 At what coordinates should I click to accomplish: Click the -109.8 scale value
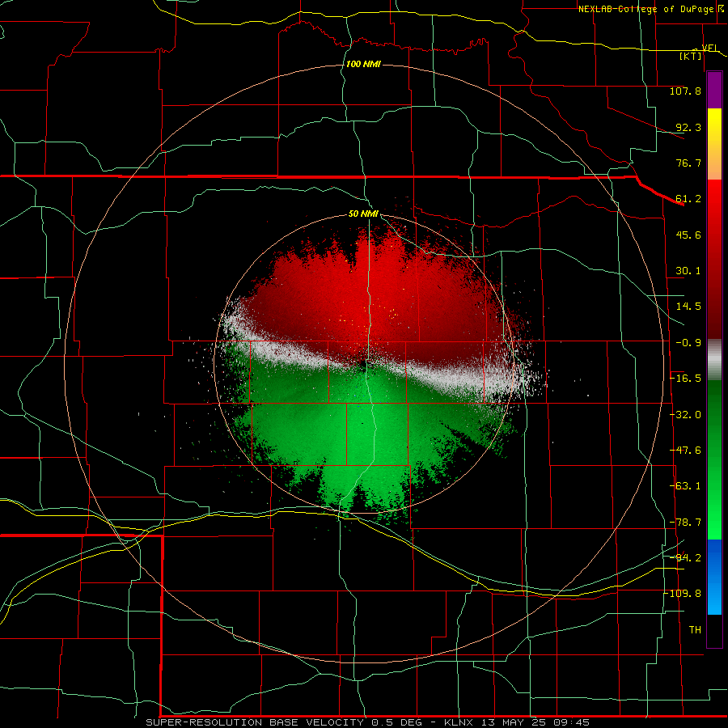[x=683, y=594]
